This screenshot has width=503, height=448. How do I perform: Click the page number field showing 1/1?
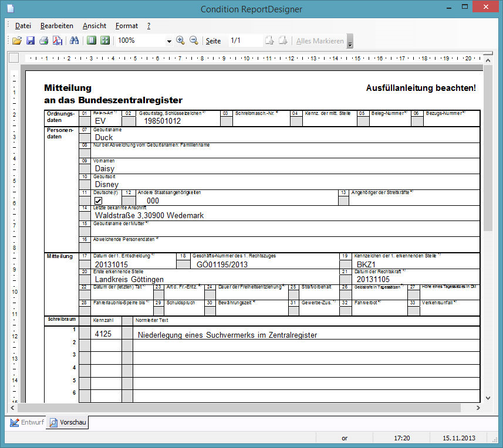pos(245,41)
